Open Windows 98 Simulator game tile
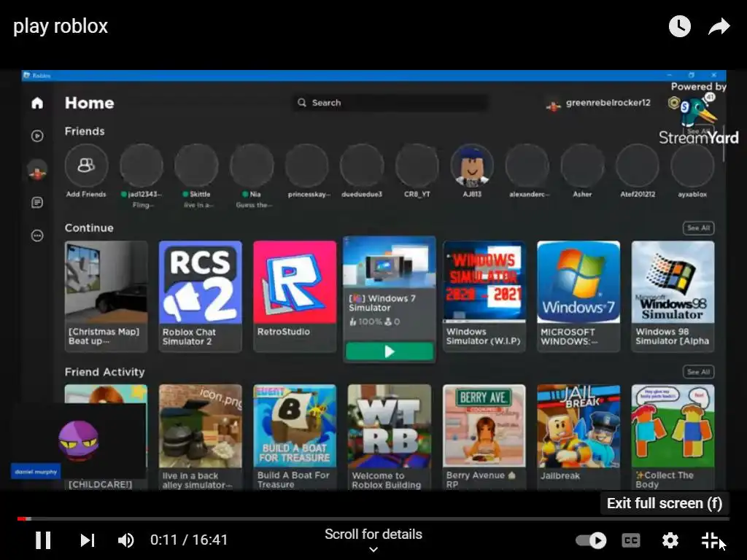The height and width of the screenshot is (560, 747). (x=673, y=296)
